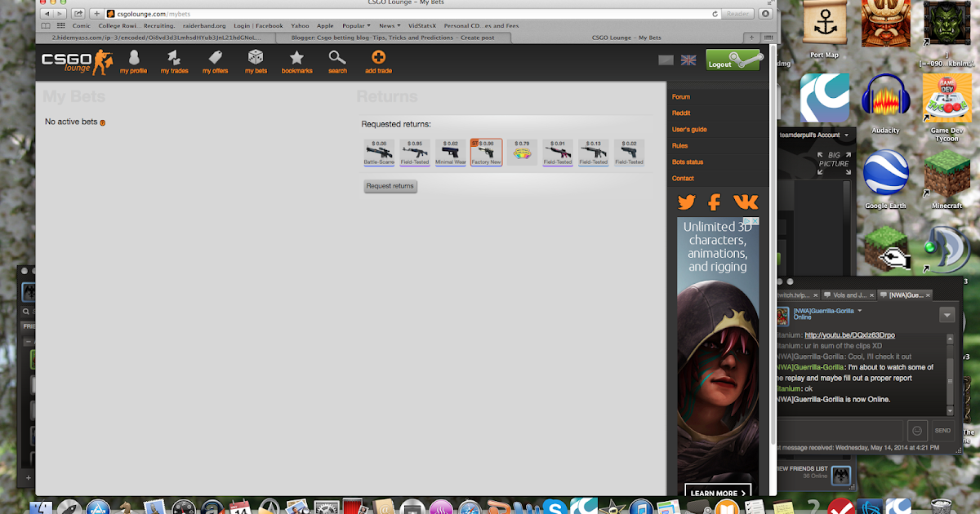
Task: Select the $0.06 Battle-Scarred return item
Action: 379,153
